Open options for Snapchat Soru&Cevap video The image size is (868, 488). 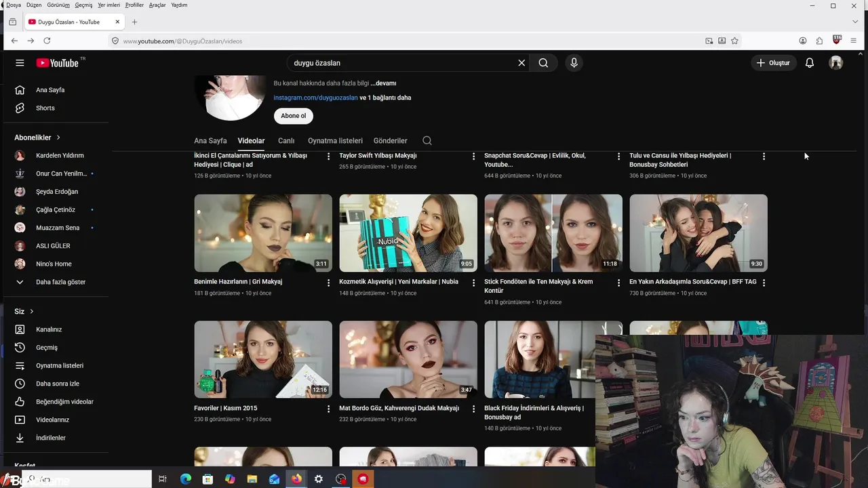618,156
